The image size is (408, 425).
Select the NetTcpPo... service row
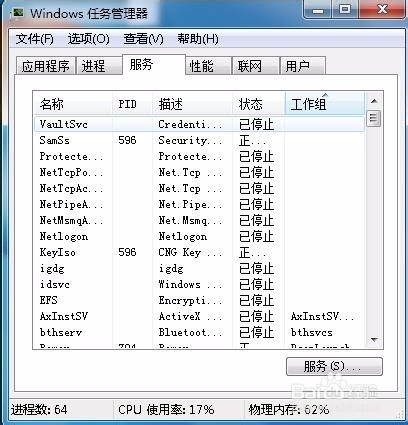pos(199,172)
